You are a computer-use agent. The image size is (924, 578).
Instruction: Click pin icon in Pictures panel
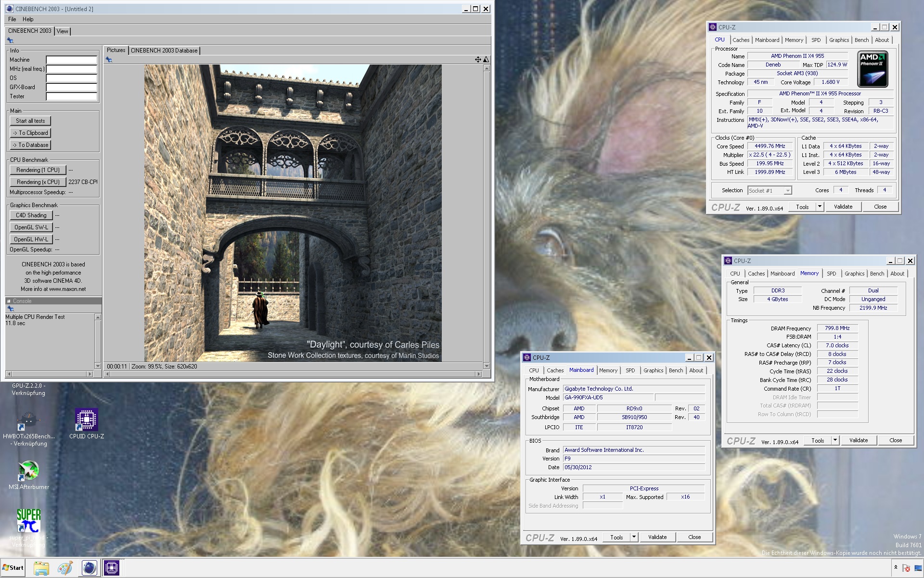pos(109,60)
